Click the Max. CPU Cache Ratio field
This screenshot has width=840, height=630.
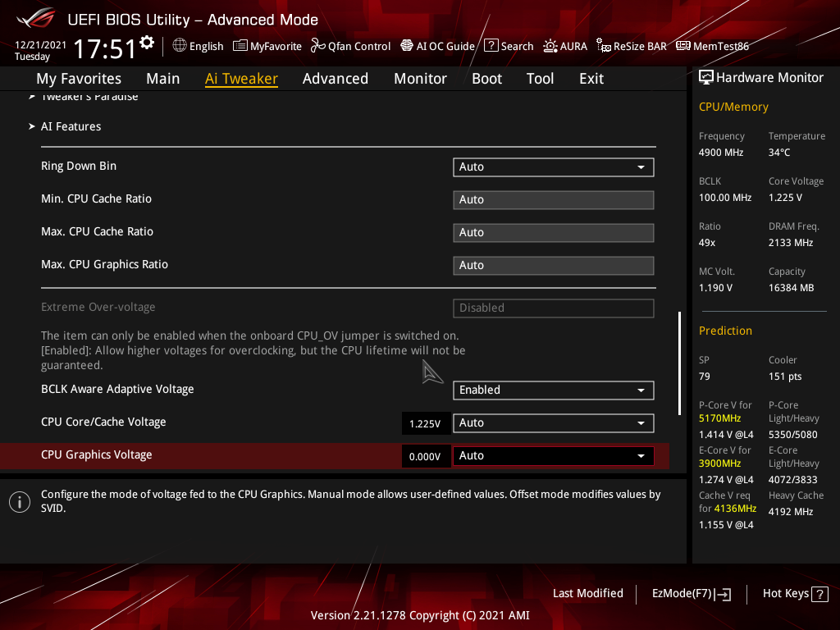tap(554, 232)
